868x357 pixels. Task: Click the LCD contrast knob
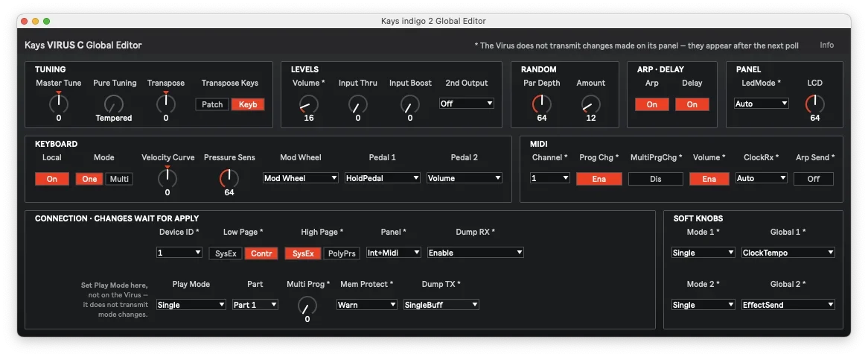(815, 103)
